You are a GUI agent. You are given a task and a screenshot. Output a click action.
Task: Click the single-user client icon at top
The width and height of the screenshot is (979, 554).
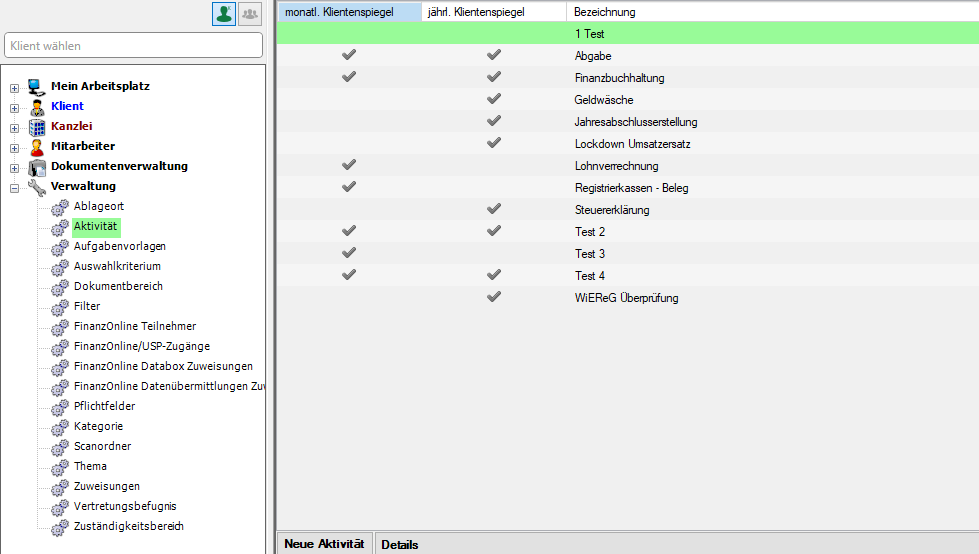tap(224, 14)
